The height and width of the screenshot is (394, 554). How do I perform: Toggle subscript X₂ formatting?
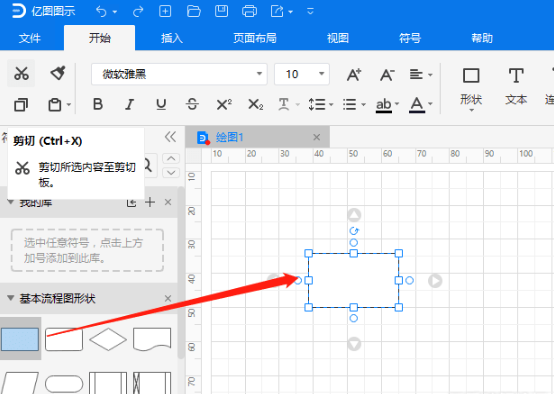tap(255, 104)
